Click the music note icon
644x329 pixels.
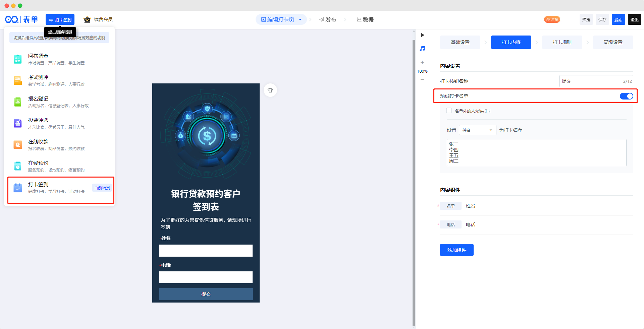(422, 49)
